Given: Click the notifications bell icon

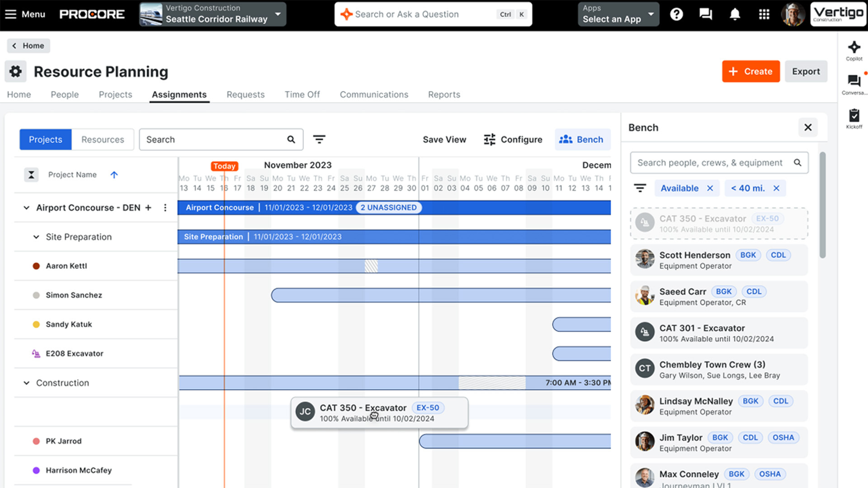Looking at the screenshot, I should 735,14.
